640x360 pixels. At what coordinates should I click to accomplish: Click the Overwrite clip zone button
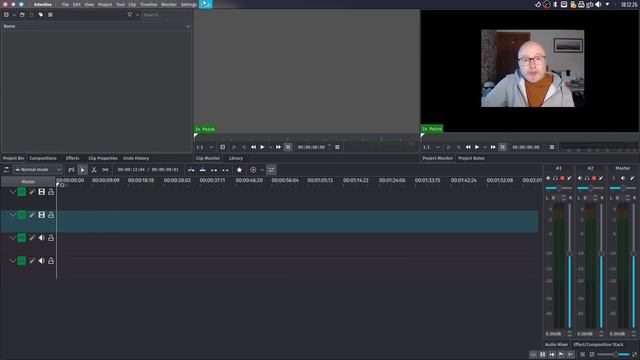202,170
